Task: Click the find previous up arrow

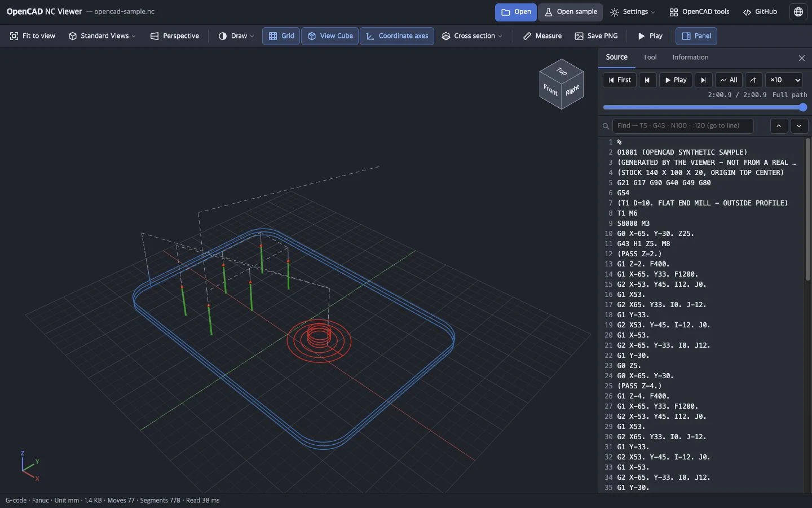Action: [779, 126]
